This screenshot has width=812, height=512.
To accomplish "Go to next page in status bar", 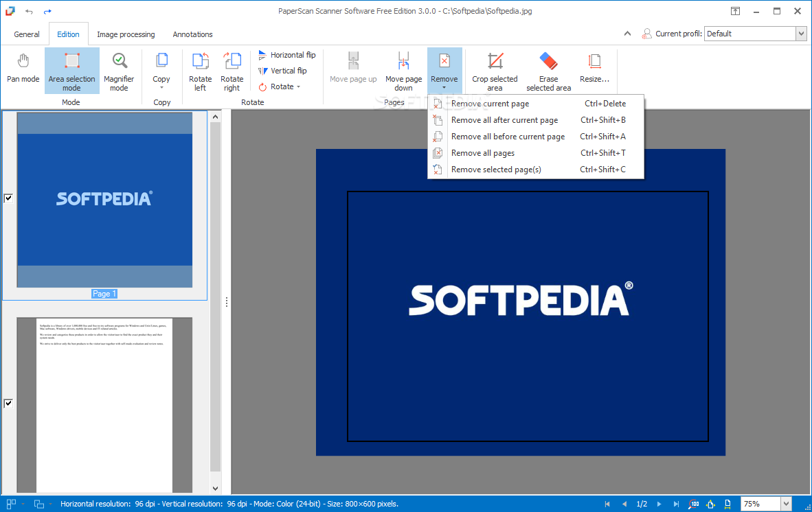I will (x=659, y=504).
